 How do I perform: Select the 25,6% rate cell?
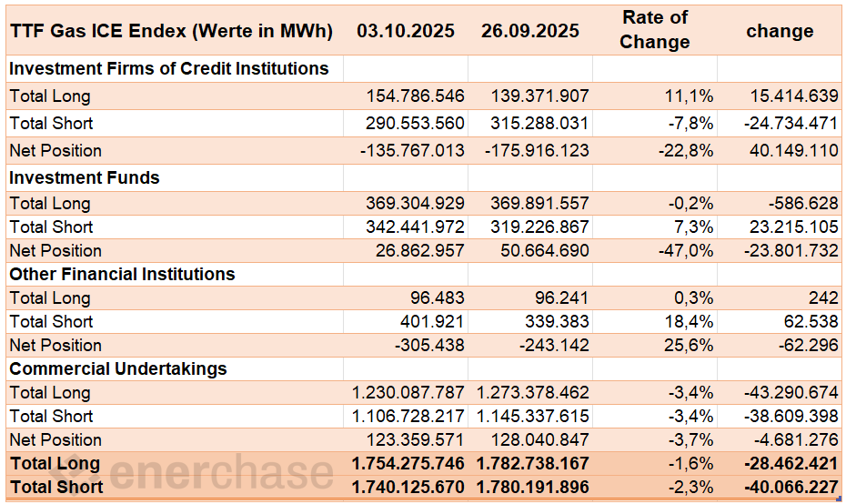689,346
